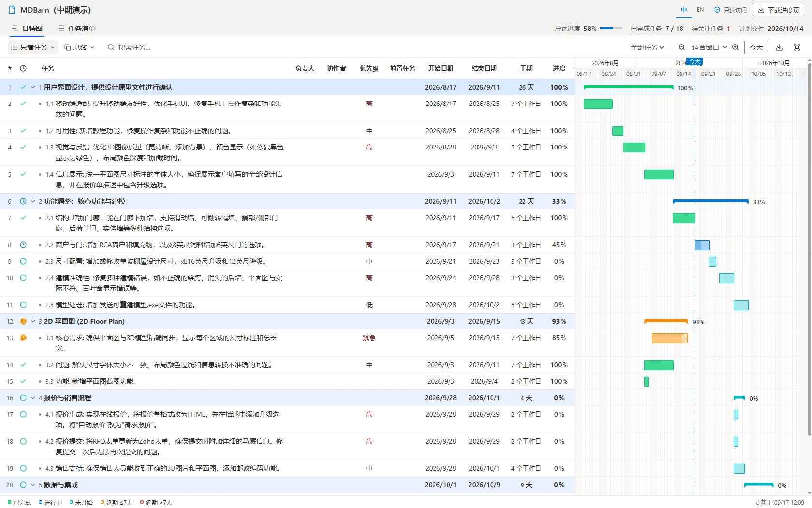Click the fullscreen icon in toolbar
The height and width of the screenshot is (508, 812).
(797, 47)
